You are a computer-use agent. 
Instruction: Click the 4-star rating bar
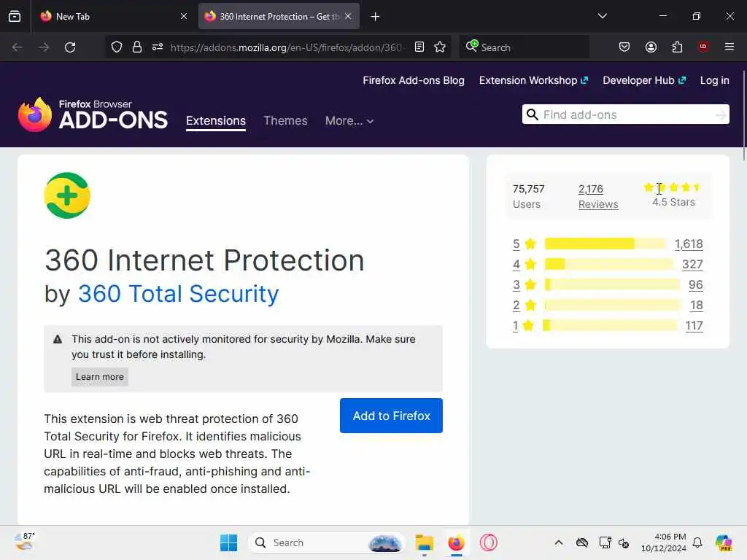(x=609, y=264)
